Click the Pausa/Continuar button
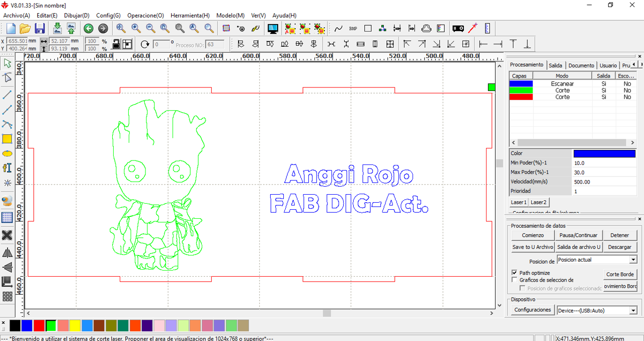Screen dimensions: 644x341 tap(578, 235)
